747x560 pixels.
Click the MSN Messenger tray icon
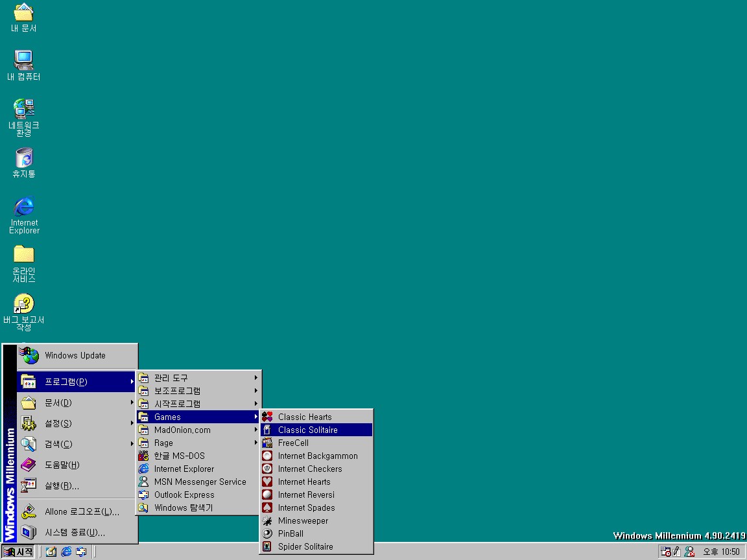tap(689, 552)
